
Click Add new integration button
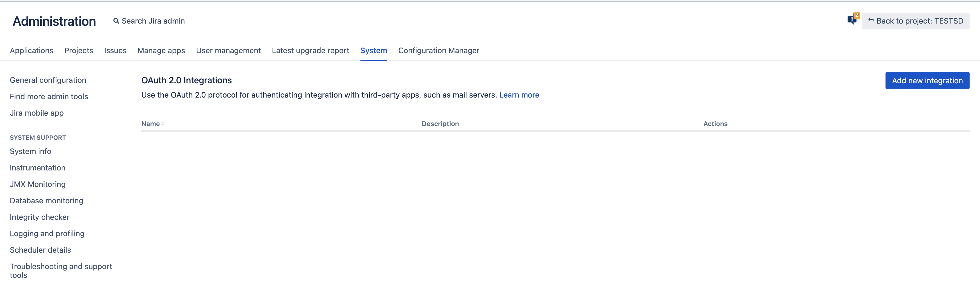pyautogui.click(x=927, y=81)
